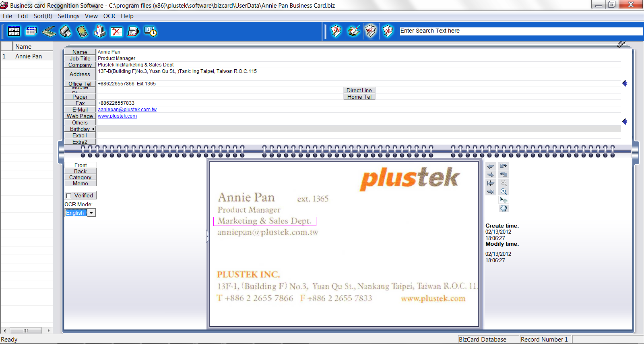The height and width of the screenshot is (344, 644).
Task: Click the Web Page field label
Action: click(x=80, y=116)
